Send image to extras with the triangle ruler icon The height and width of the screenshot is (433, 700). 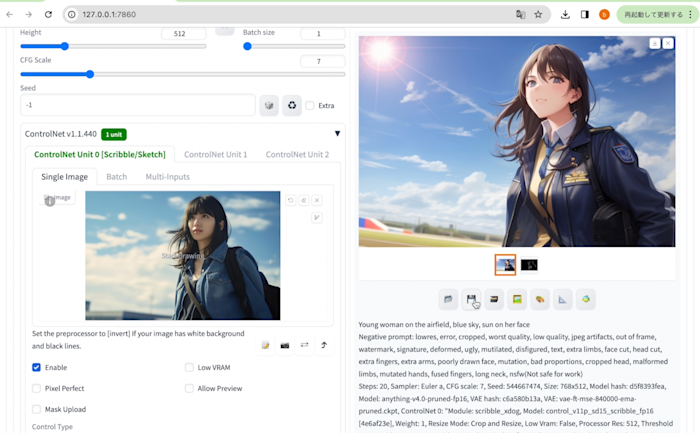(x=562, y=299)
